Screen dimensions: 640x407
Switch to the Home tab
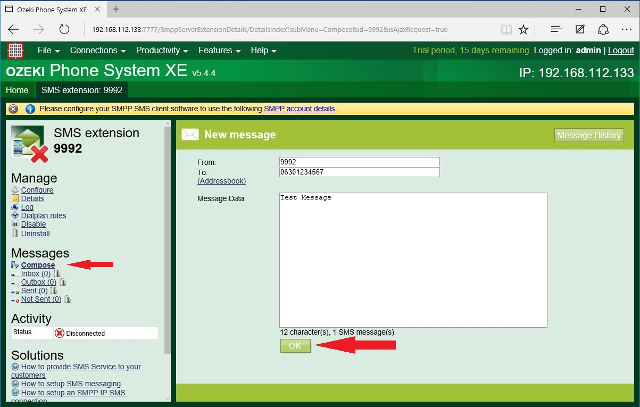[x=17, y=90]
